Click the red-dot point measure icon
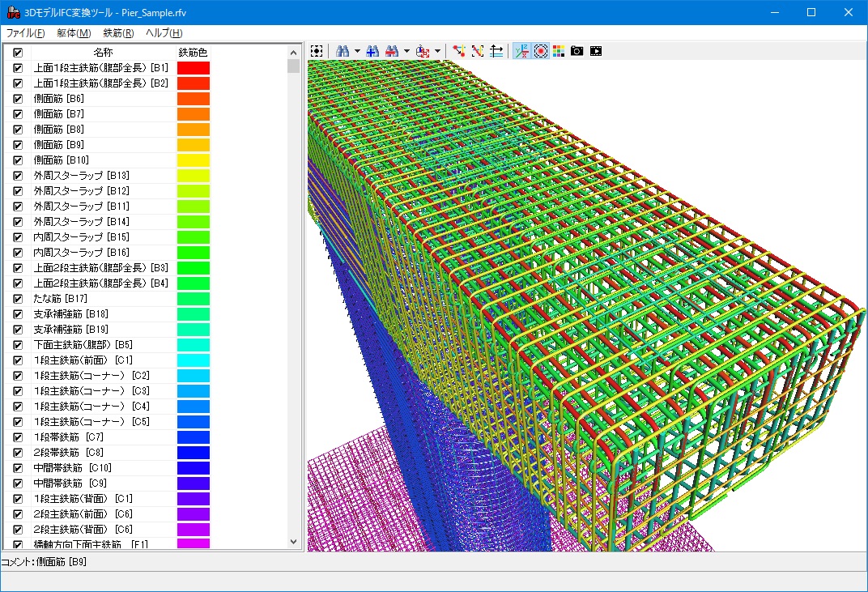 click(459, 51)
